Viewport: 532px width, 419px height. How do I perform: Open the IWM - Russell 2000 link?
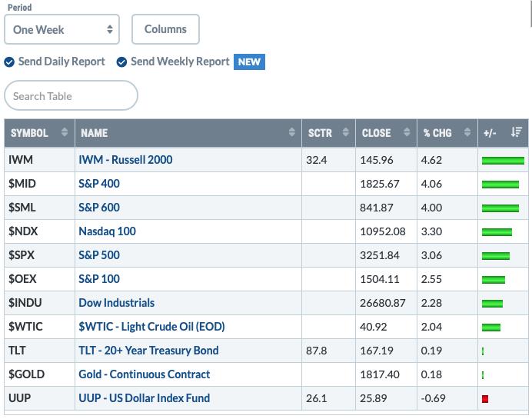[x=125, y=160]
